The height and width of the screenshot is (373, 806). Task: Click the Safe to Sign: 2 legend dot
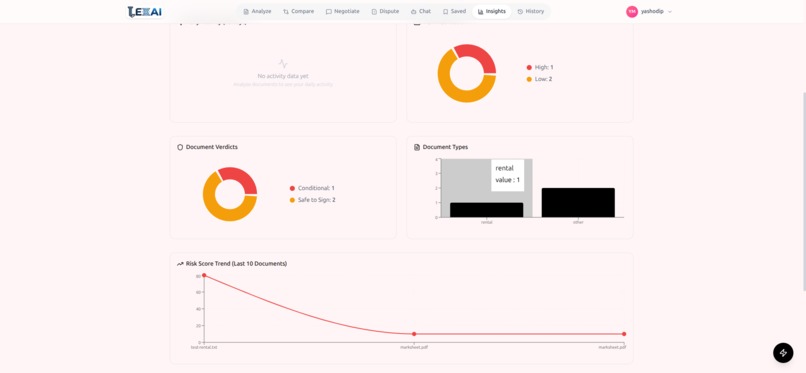[292, 200]
